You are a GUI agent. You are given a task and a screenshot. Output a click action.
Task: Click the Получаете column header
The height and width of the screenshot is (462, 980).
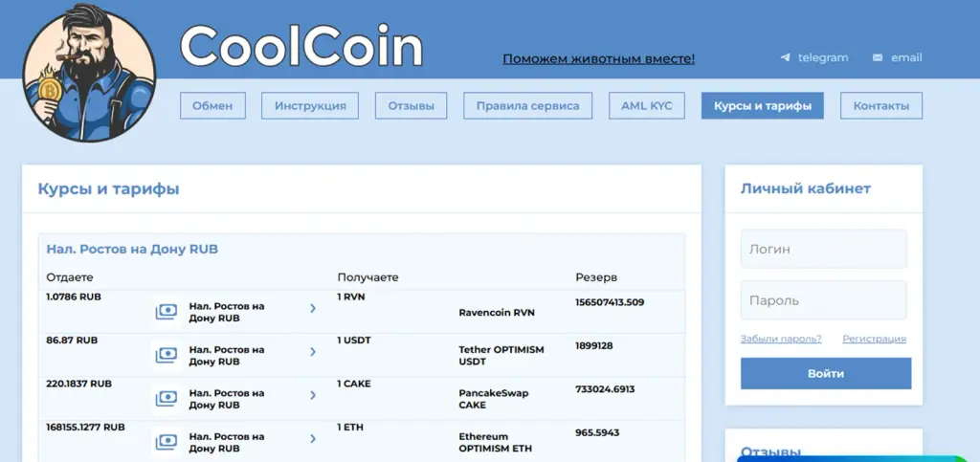point(367,277)
